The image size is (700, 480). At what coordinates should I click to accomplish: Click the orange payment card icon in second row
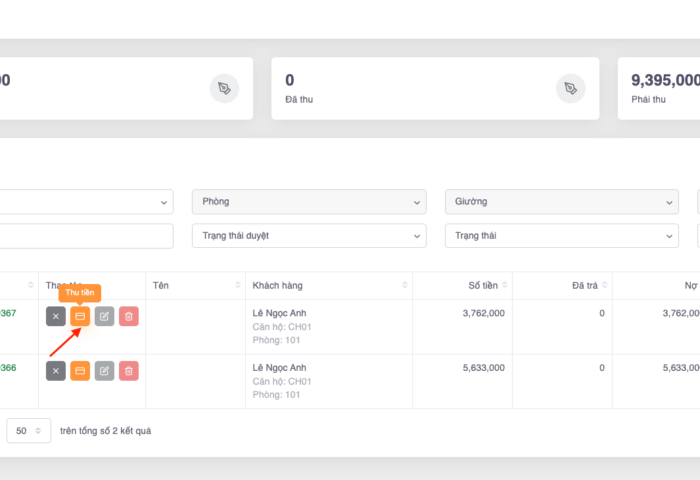80,371
